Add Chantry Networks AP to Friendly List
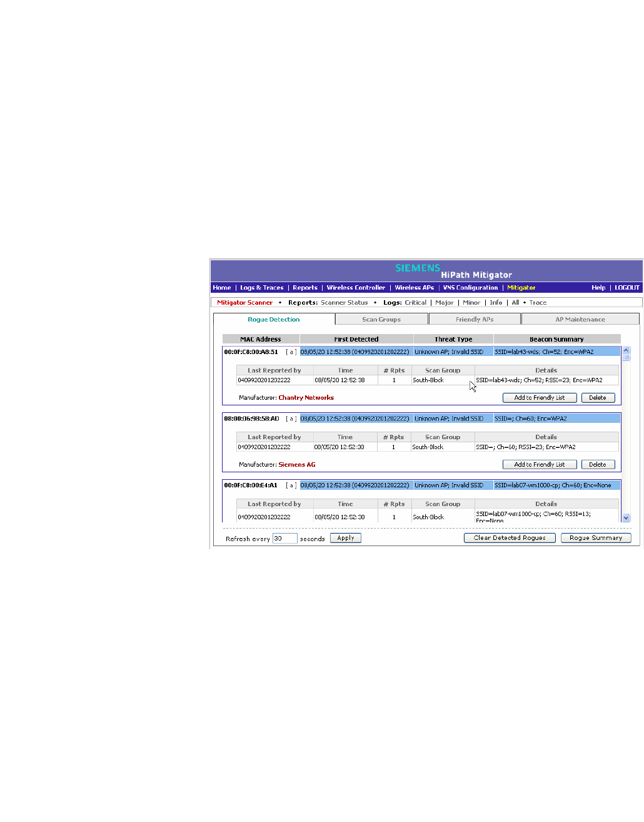This screenshot has width=644, height=822. (539, 398)
